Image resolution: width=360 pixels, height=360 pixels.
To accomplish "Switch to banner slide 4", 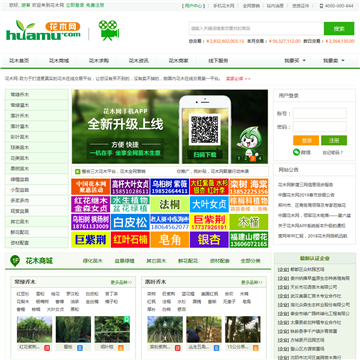I will point(260,158).
